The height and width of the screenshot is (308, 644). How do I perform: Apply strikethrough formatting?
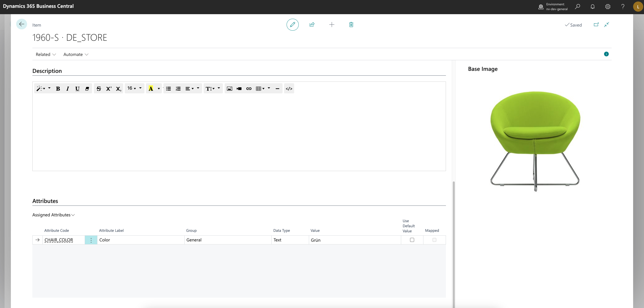click(x=99, y=89)
